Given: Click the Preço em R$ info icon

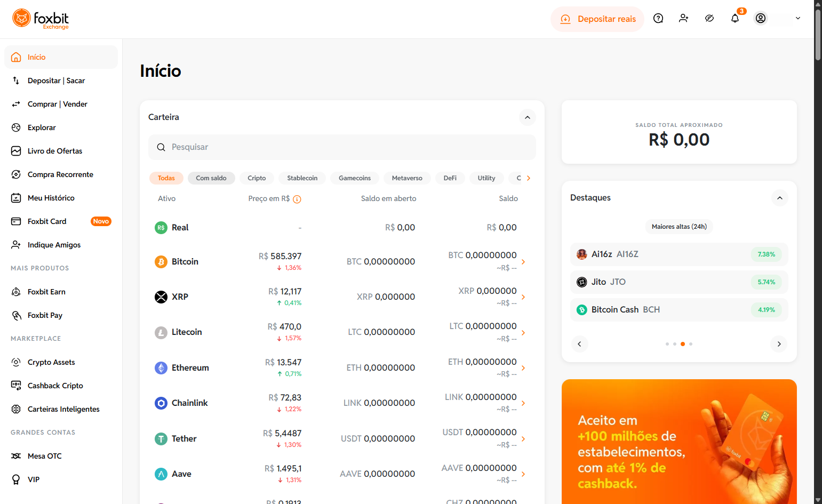Looking at the screenshot, I should (297, 199).
